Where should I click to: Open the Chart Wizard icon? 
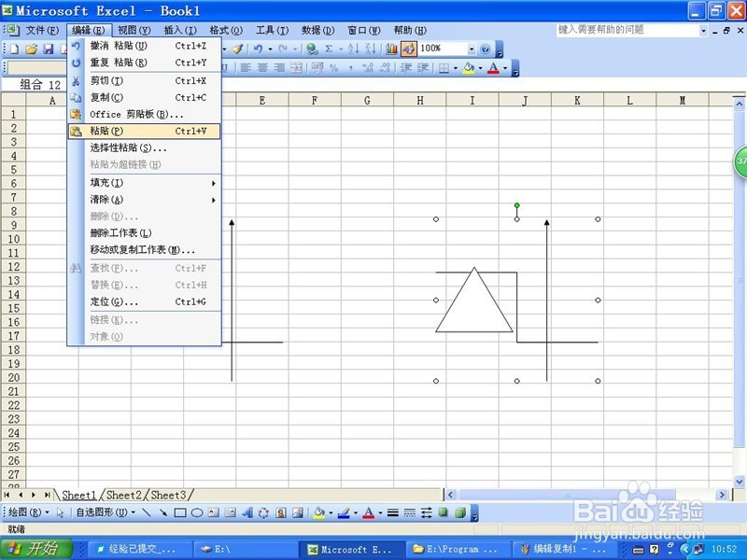tap(391, 49)
